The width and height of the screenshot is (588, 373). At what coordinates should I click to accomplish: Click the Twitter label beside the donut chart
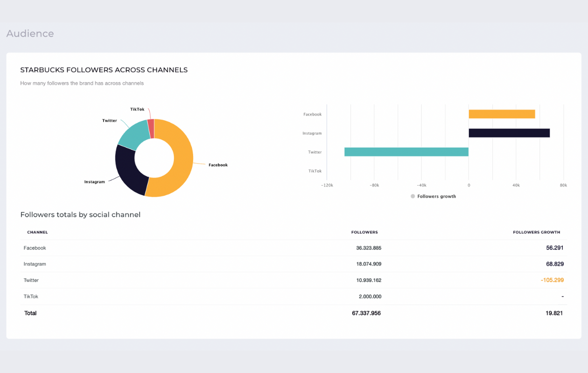click(110, 121)
